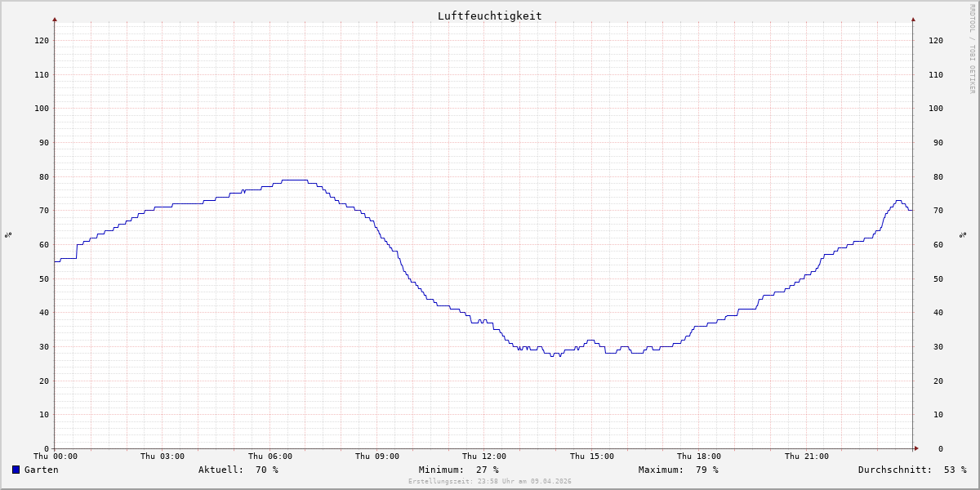Click the rotated percent symbol on the left side
The image size is (980, 490).
9,234
